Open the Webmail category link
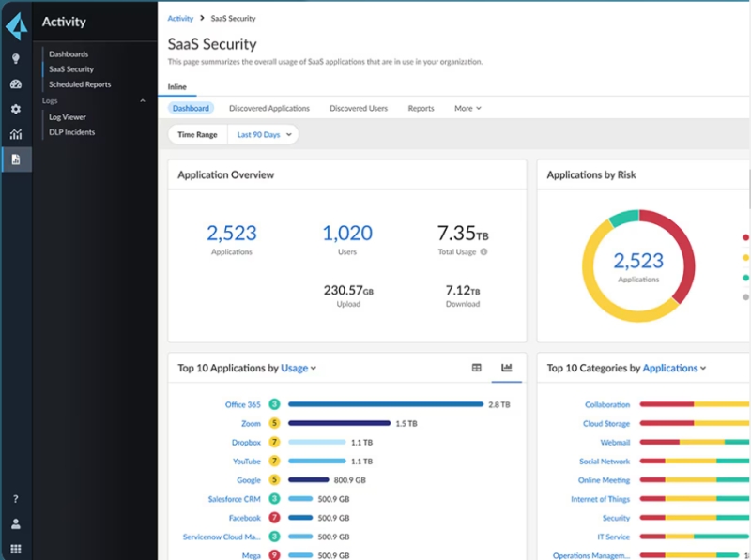The image size is (751, 560). (x=615, y=442)
